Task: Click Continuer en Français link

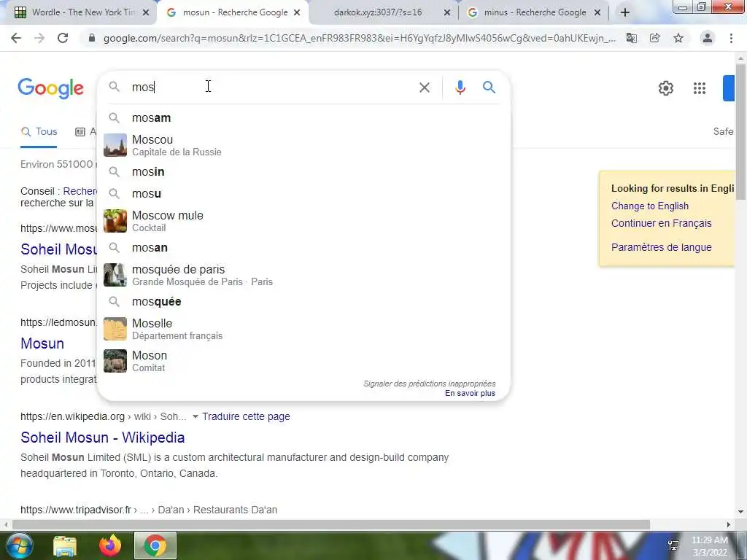Action: click(661, 223)
